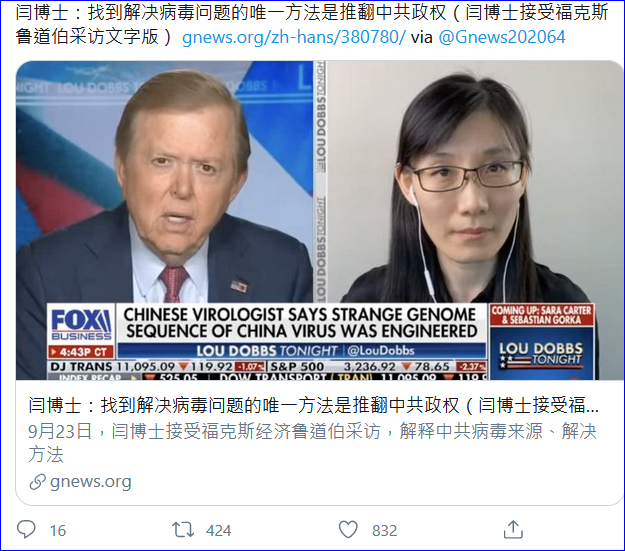Open the share upload arrow icon

[513, 530]
